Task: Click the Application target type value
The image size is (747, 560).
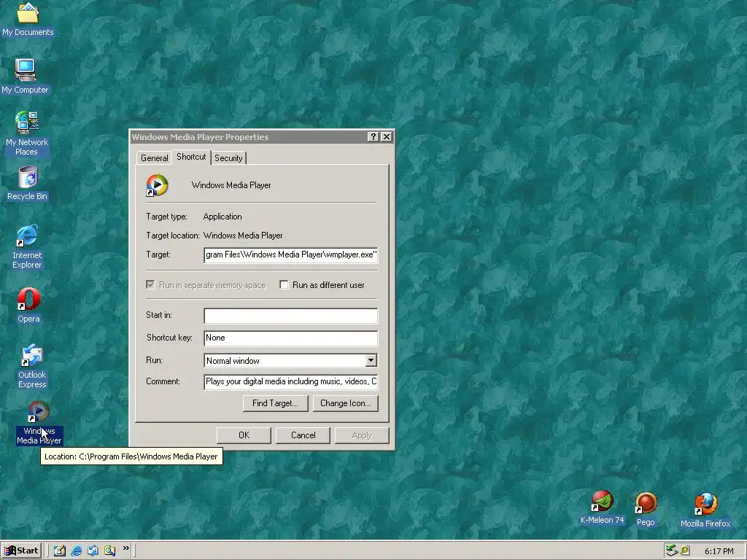Action: pyautogui.click(x=222, y=217)
